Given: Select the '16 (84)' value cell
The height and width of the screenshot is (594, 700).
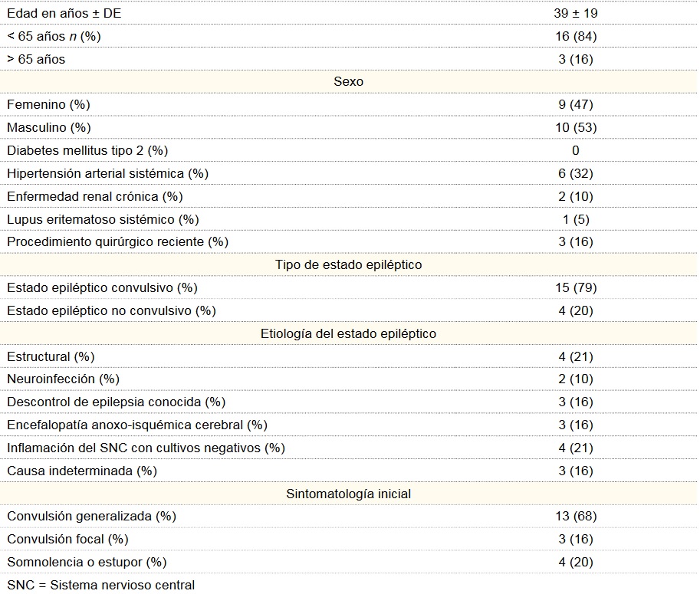Looking at the screenshot, I should coord(576,36).
